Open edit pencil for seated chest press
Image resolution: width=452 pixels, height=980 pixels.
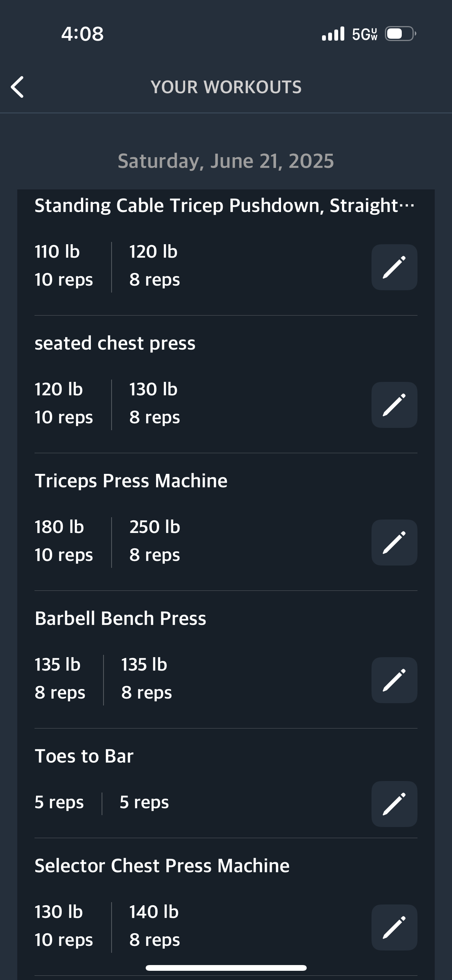[x=394, y=405]
